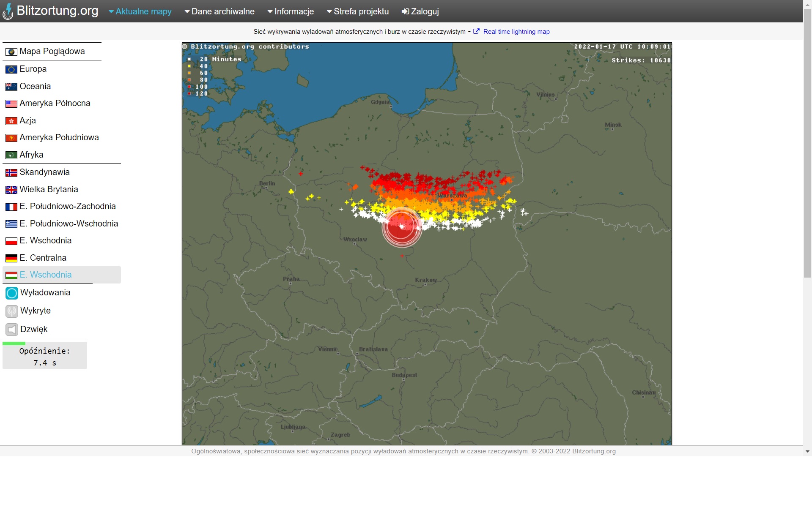Open the Real time lightning map link
Screen dimensions: 812x518
pos(516,32)
